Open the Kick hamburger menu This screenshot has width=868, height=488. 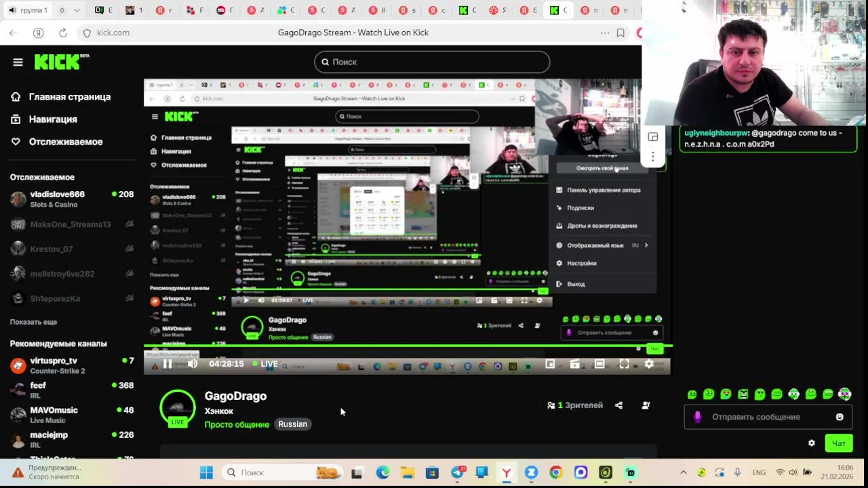click(18, 62)
